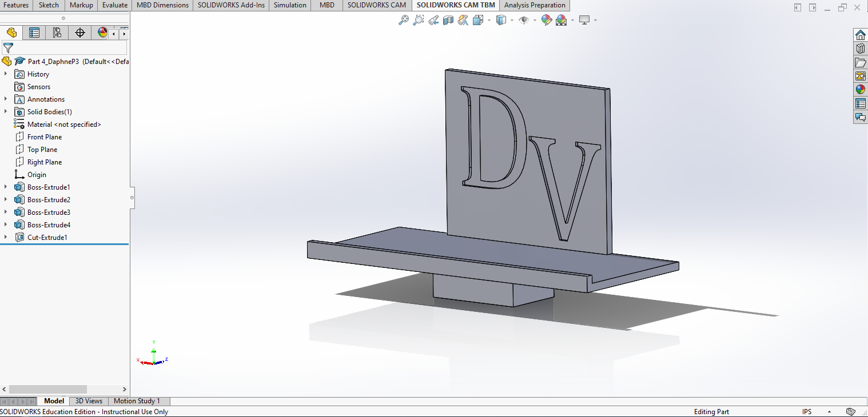Open SOLIDWORKS Resources home in task pane
The height and width of the screenshot is (417, 868).
click(x=860, y=35)
